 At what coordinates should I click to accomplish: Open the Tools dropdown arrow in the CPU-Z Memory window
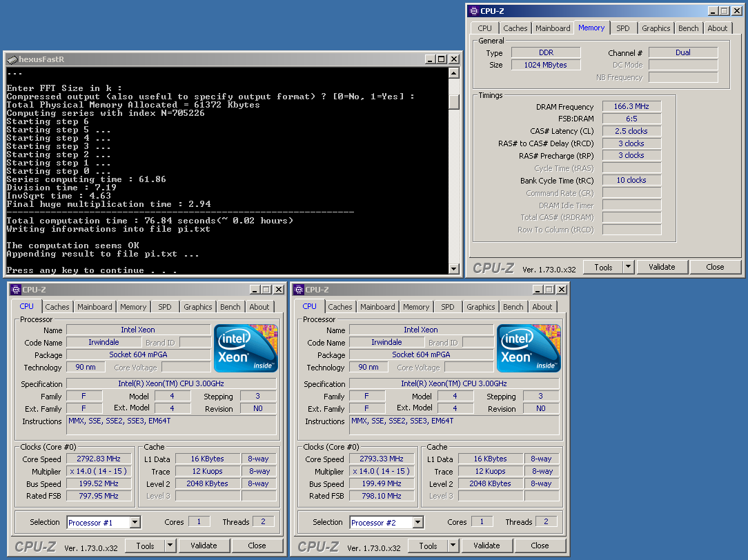(629, 267)
